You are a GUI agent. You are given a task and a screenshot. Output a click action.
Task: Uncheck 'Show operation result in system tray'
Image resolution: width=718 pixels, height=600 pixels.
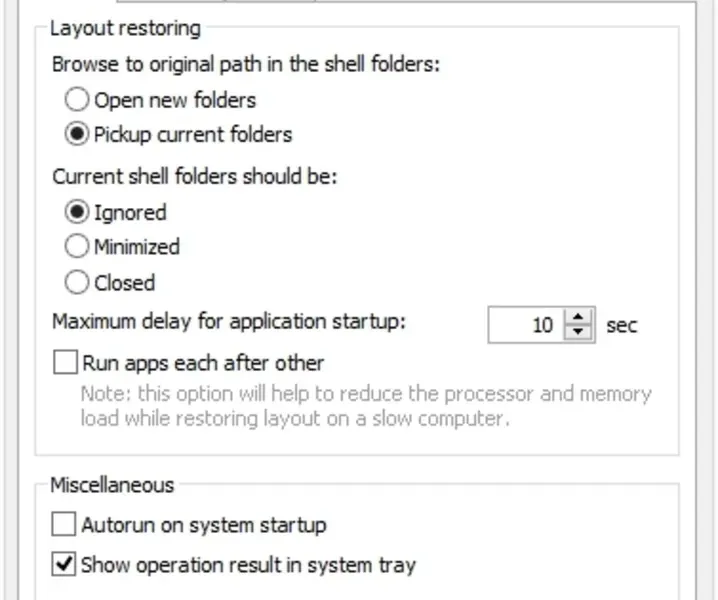click(64, 565)
